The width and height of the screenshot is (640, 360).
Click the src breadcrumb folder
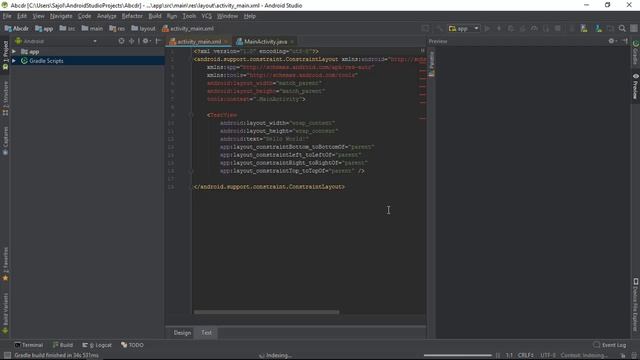[67, 29]
